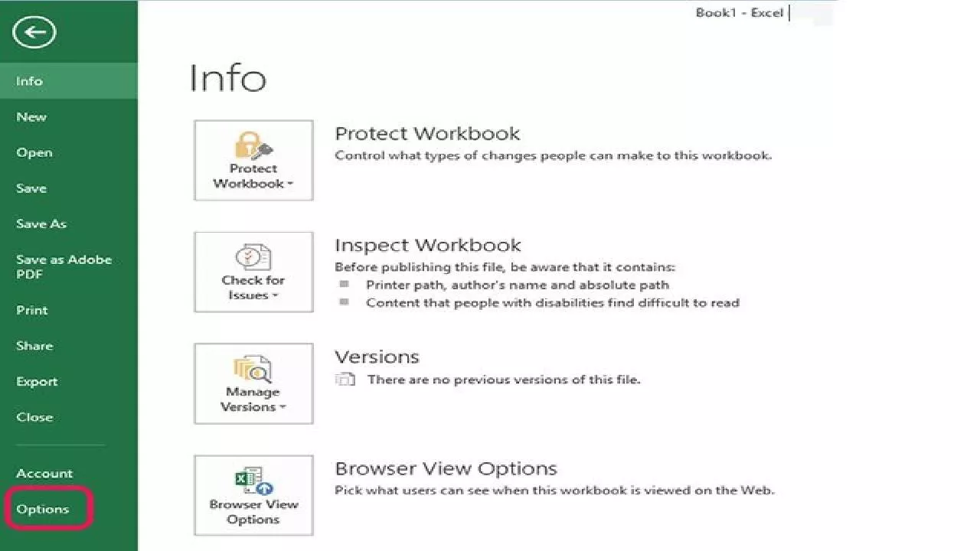Click the Check for Issues document icon
This screenshot has width=980, height=551.
(x=253, y=258)
